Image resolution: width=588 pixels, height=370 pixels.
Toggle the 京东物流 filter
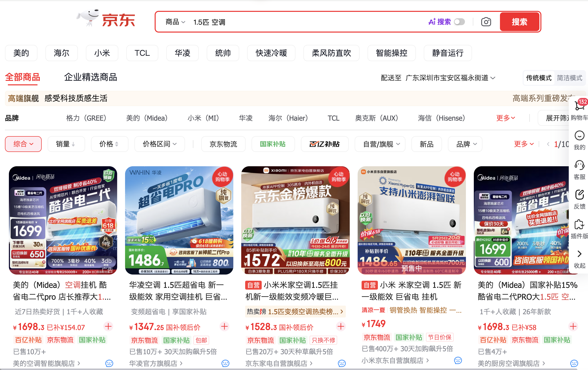click(223, 144)
